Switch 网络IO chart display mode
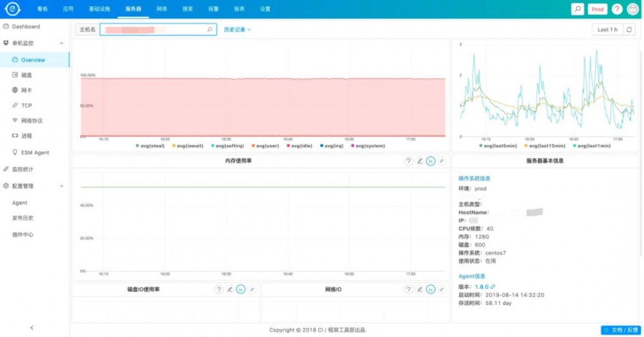 pyautogui.click(x=430, y=289)
